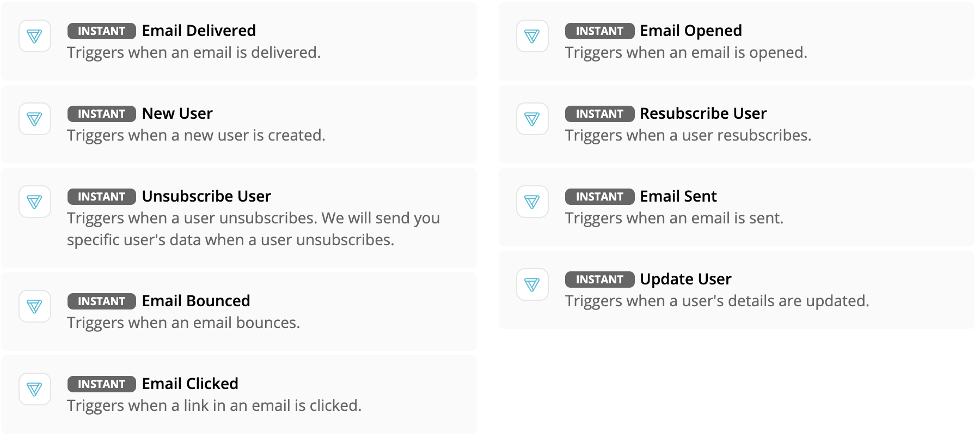Click the Email Bounced trigger icon
980x437 pixels.
[x=35, y=306]
